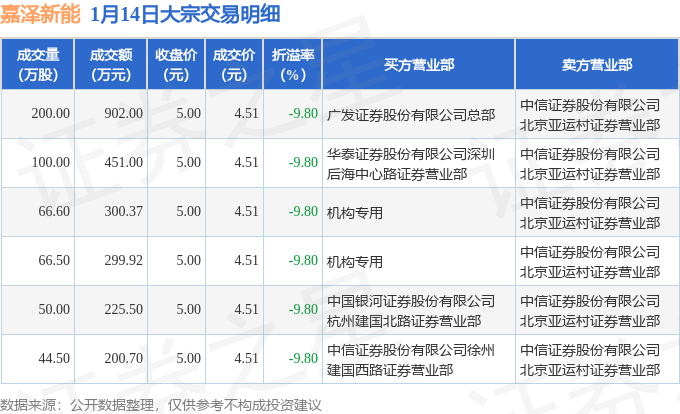Click buyer 中国银河证券 杭州建国北路证券营业部
Image resolution: width=680 pixels, height=414 pixels.
(x=411, y=311)
